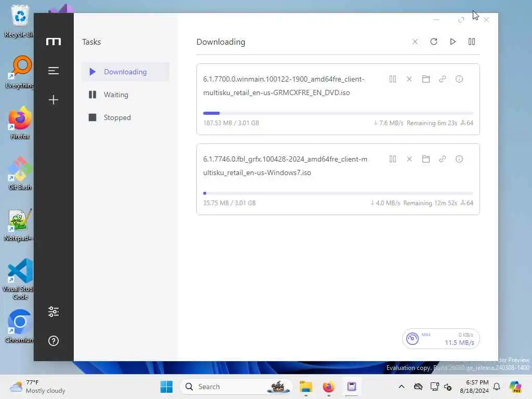Open the Recycle Bin
The width and height of the screenshot is (532, 399).
pyautogui.click(x=19, y=21)
